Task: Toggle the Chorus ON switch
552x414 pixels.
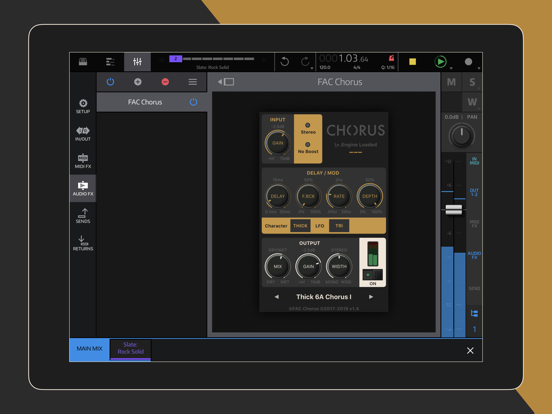Action: coord(372,275)
